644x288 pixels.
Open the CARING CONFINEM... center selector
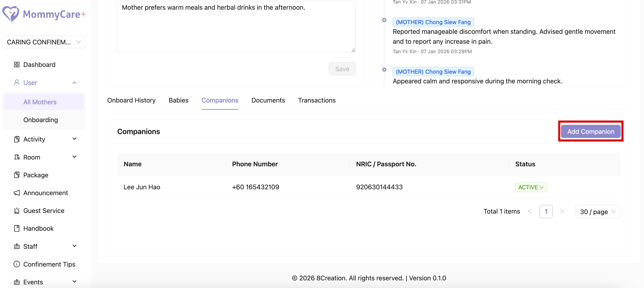click(44, 42)
